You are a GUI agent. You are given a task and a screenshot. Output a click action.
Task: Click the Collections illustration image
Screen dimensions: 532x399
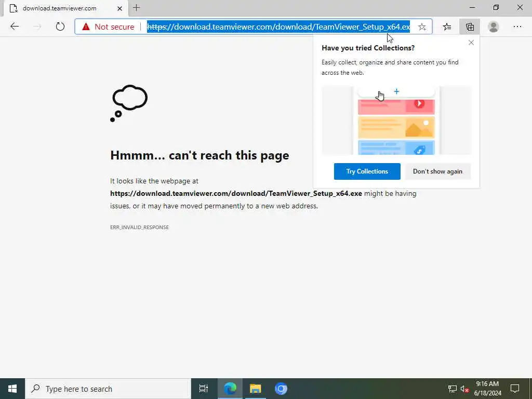(x=396, y=121)
